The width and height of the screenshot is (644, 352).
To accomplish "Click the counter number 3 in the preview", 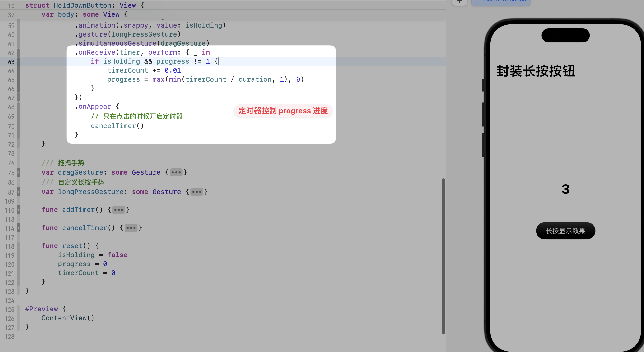I will coord(565,189).
